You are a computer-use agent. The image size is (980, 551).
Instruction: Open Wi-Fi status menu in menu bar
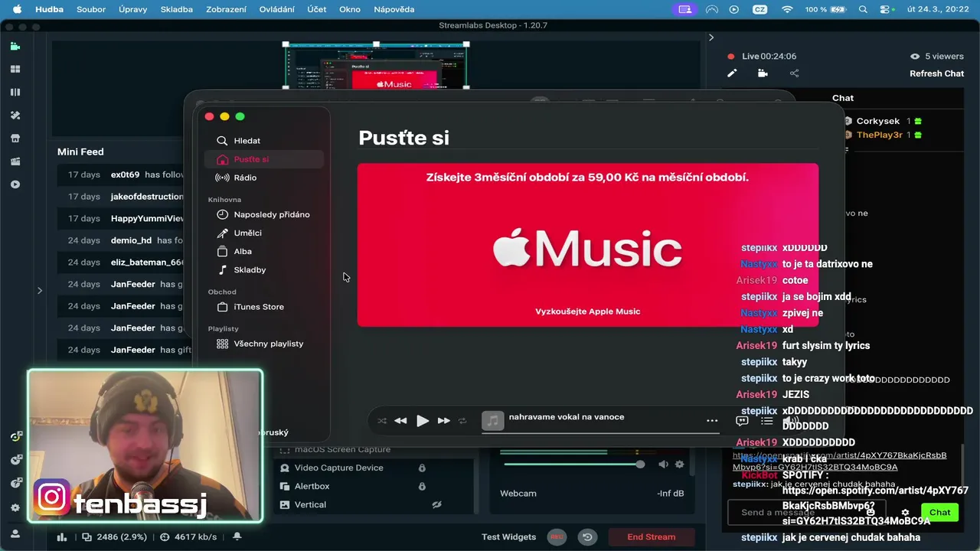[787, 9]
